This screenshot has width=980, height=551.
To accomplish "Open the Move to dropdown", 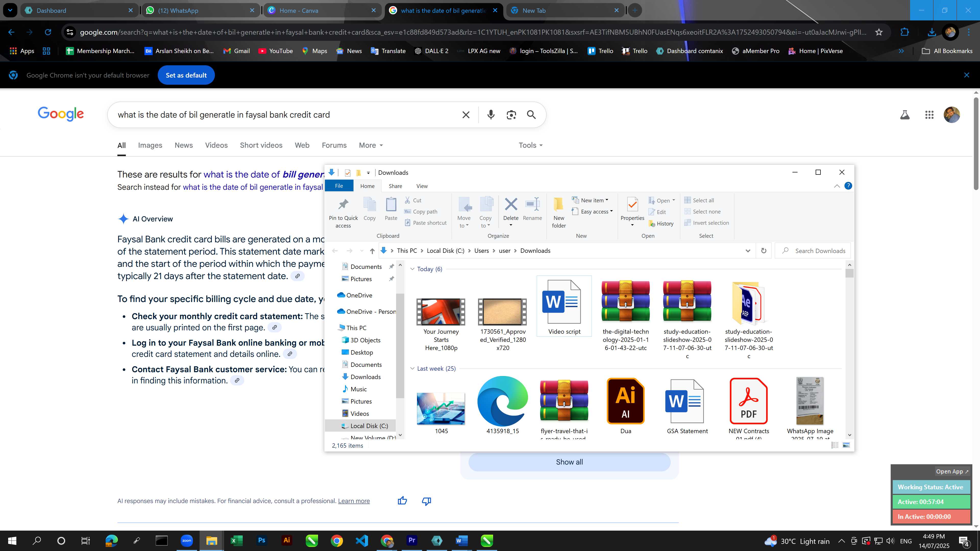I will pyautogui.click(x=464, y=222).
